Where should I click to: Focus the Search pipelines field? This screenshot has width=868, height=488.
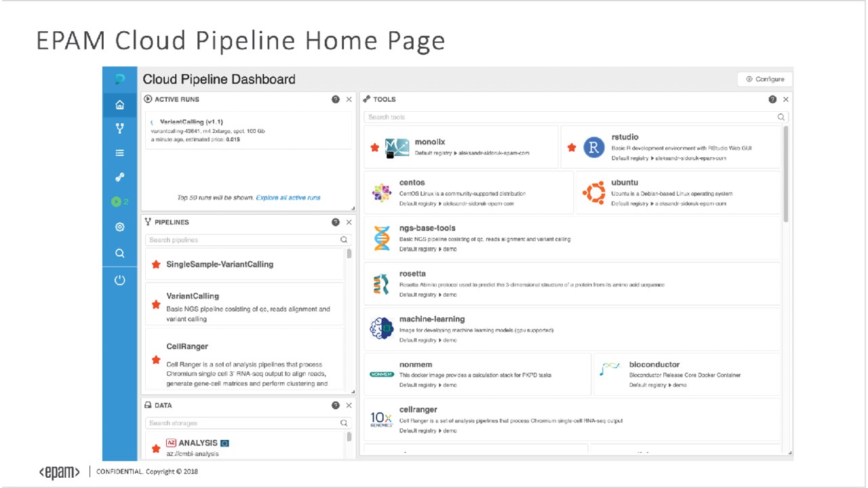249,240
